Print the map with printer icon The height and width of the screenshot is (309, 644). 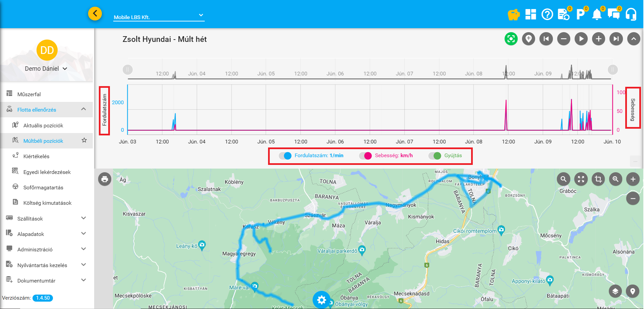click(x=105, y=179)
